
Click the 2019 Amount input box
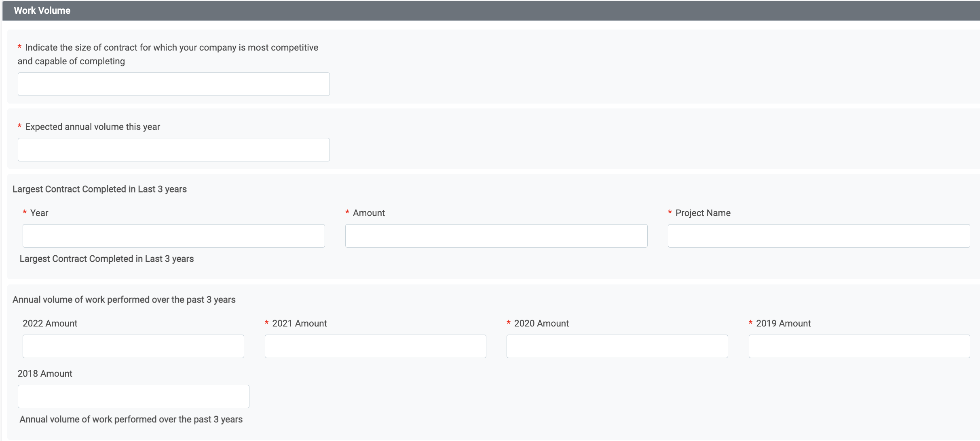(x=859, y=346)
